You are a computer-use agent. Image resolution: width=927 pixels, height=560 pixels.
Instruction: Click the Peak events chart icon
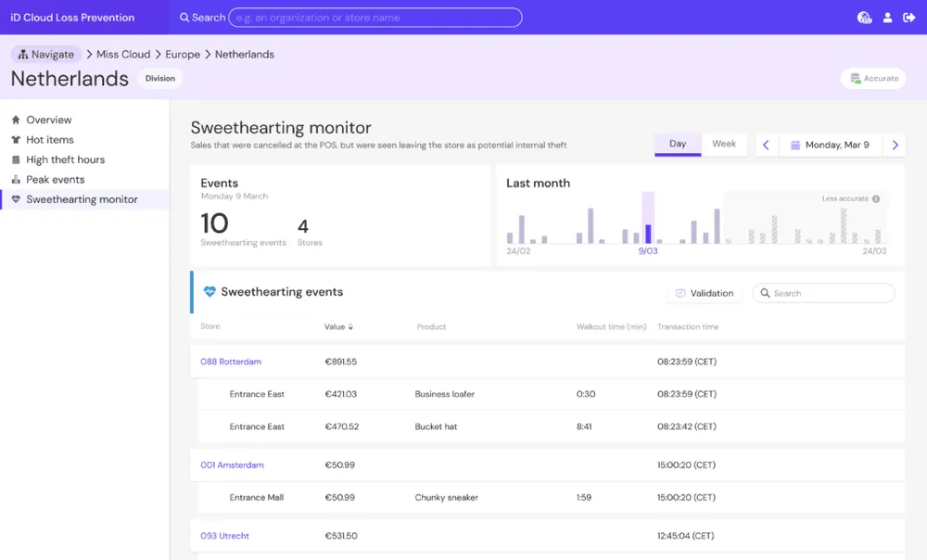[x=16, y=180]
